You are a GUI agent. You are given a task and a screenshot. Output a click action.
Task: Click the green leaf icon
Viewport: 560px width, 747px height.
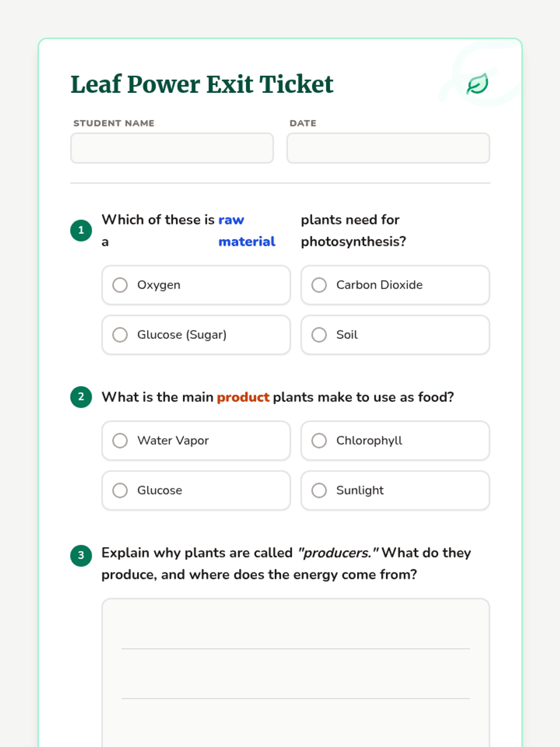tap(477, 84)
